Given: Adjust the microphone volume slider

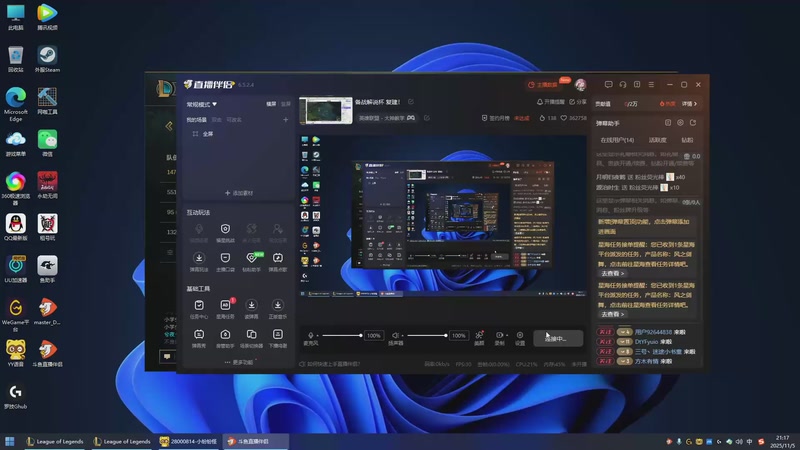Looking at the screenshot, I should point(342,335).
